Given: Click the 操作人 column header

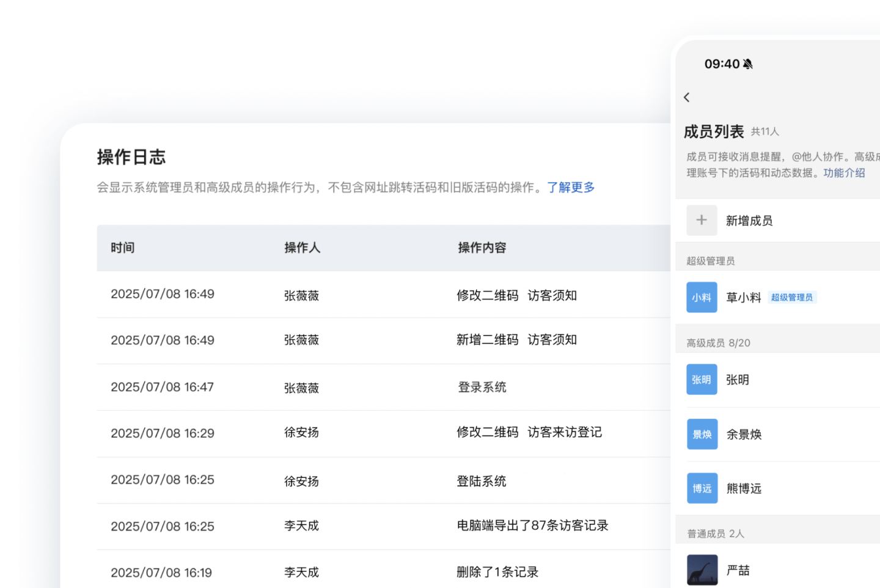Looking at the screenshot, I should [x=302, y=248].
